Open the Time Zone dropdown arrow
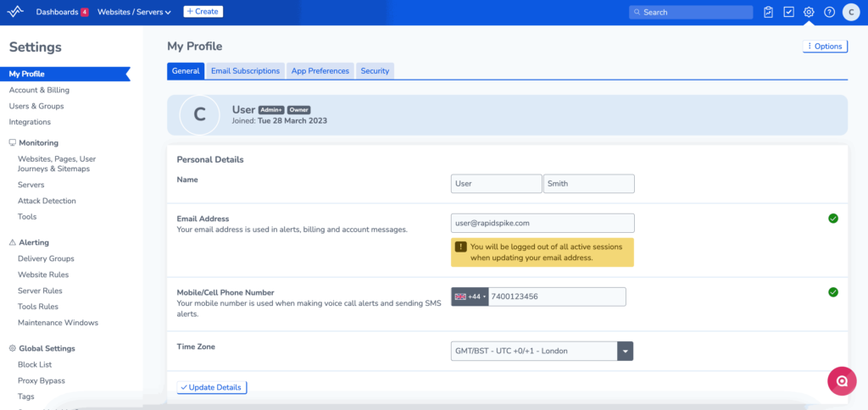The height and width of the screenshot is (410, 868). pyautogui.click(x=625, y=352)
